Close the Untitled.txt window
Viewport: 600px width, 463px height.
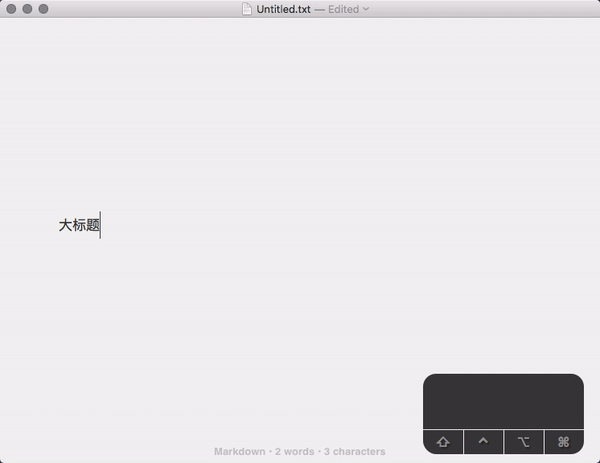(x=11, y=9)
